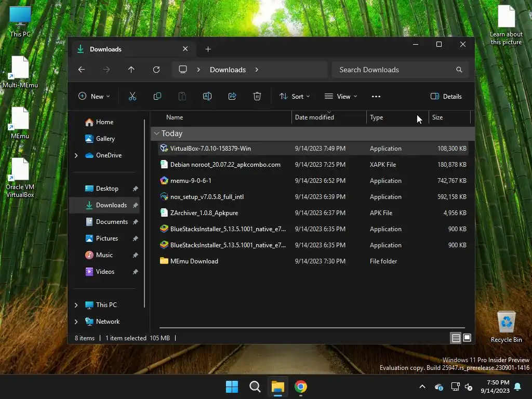Viewport: 532px width, 399px height.
Task: Expand This PC in navigation pane
Action: coord(76,305)
